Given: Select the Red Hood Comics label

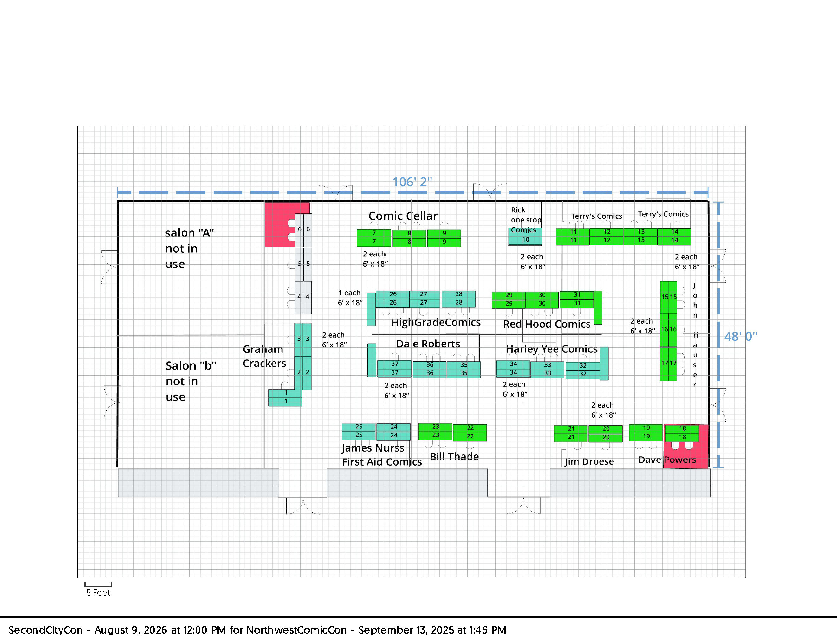Looking at the screenshot, I should tap(547, 324).
